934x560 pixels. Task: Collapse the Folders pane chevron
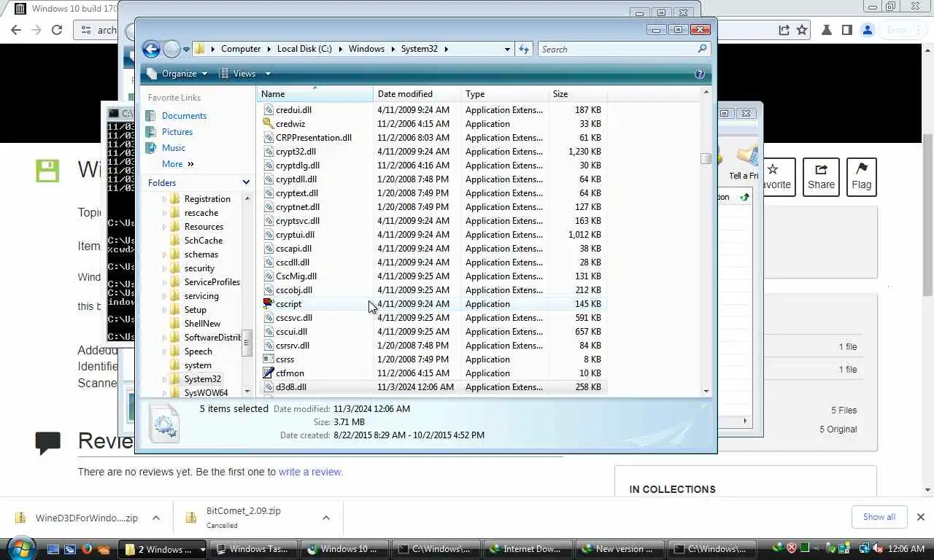(x=246, y=182)
